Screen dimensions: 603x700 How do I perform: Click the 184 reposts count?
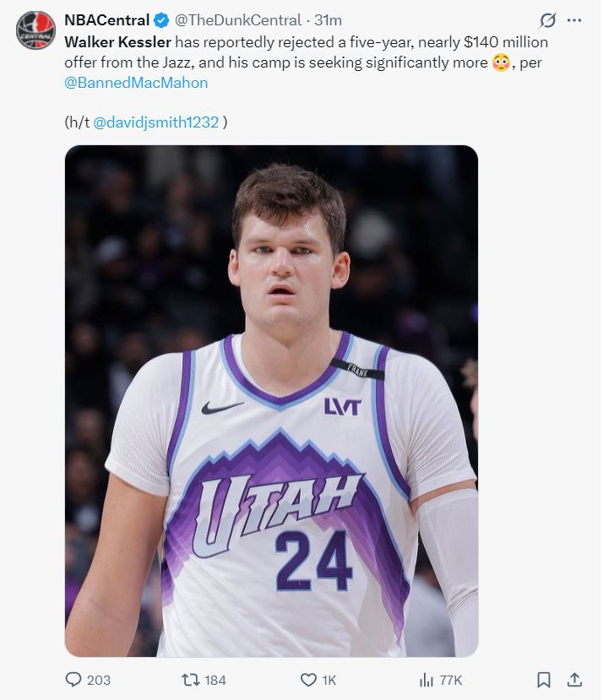coord(215,680)
